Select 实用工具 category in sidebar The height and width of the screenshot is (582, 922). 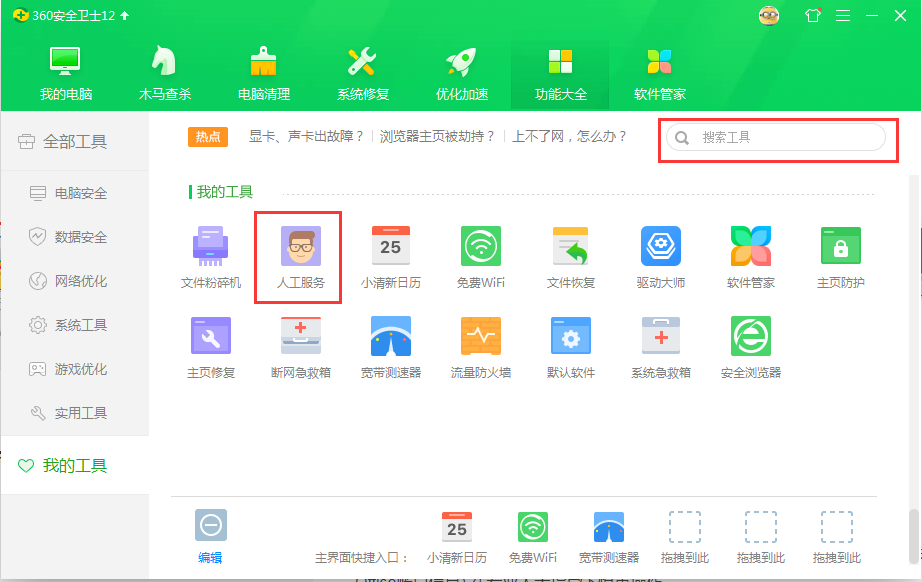click(75, 413)
